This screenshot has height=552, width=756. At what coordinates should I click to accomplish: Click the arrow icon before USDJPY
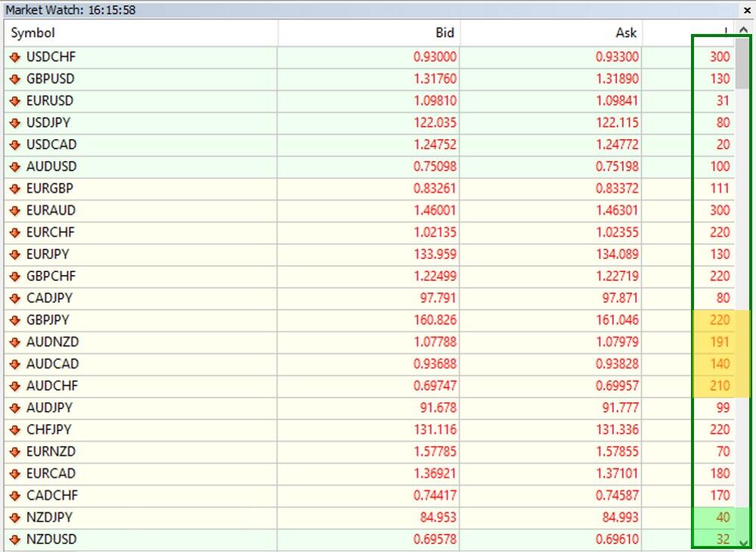pyautogui.click(x=17, y=122)
